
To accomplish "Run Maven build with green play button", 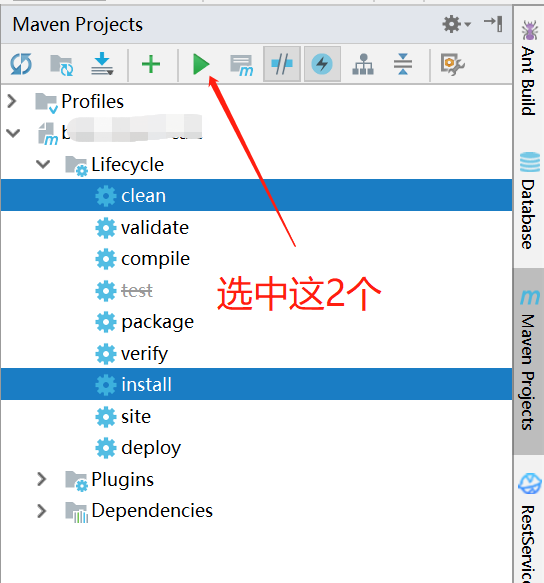I will (201, 64).
